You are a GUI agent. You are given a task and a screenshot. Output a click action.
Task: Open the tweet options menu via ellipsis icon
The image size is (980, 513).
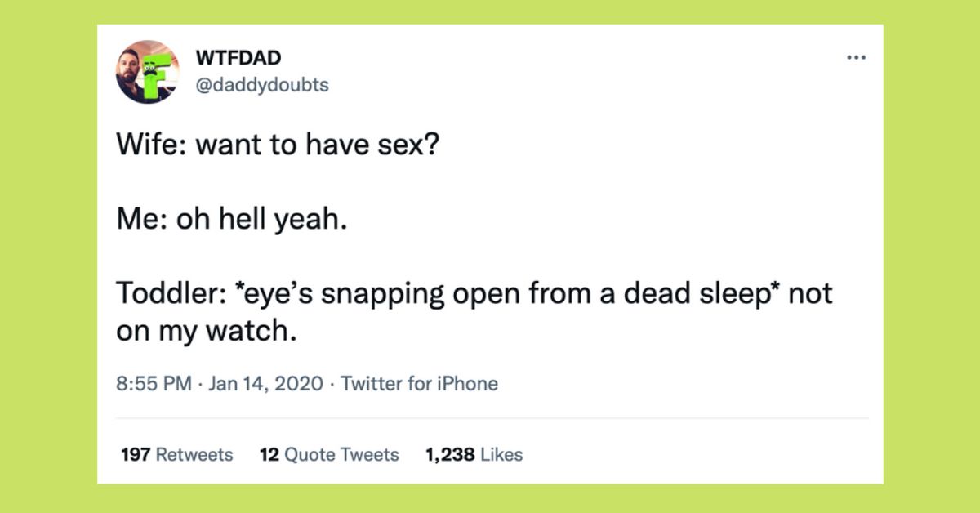[857, 57]
